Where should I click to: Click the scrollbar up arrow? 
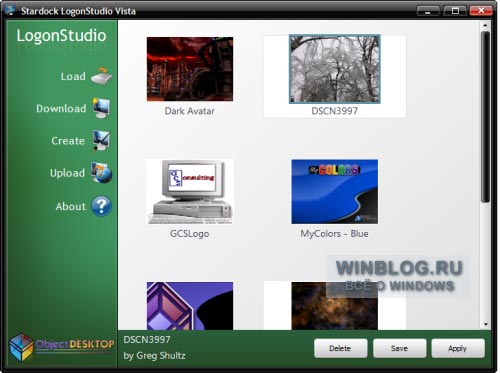pos(485,25)
